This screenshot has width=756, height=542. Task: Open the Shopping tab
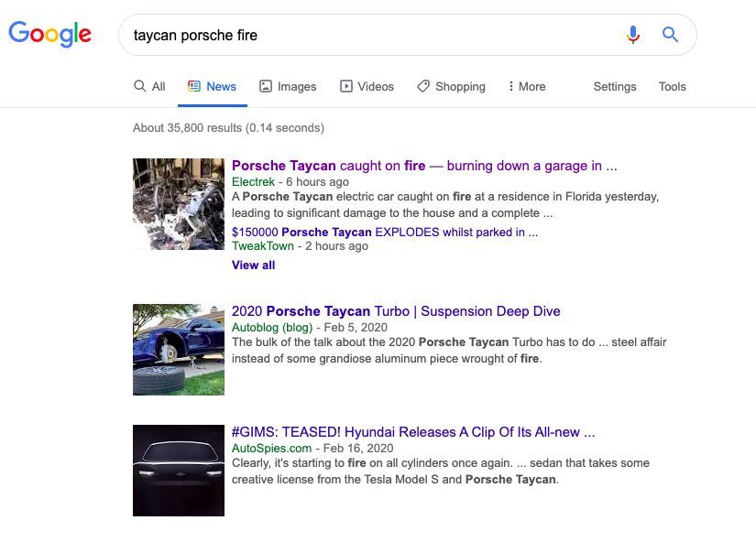pyautogui.click(x=451, y=86)
